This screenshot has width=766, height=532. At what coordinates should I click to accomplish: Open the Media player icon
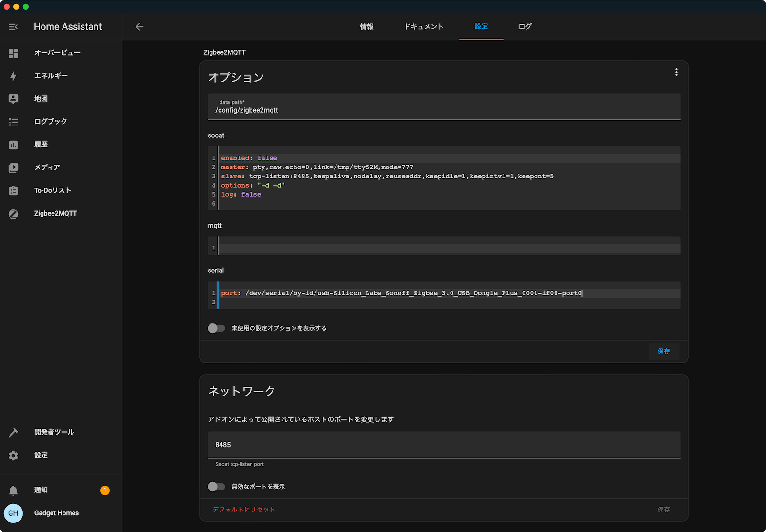click(13, 167)
